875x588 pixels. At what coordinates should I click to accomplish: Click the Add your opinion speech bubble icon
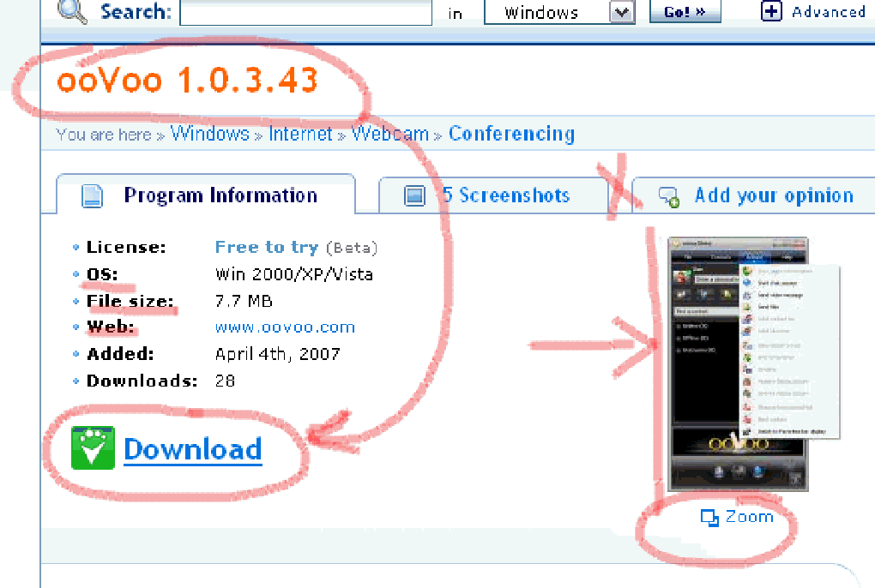[668, 197]
